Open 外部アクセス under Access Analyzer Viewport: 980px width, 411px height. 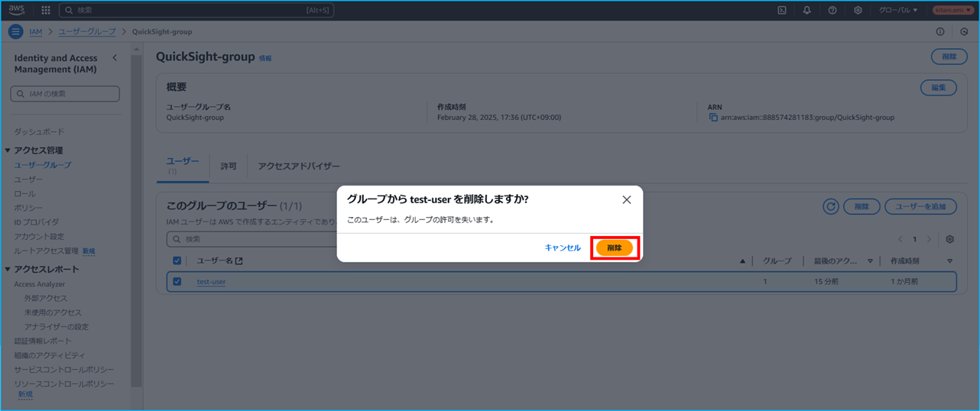coord(45,298)
